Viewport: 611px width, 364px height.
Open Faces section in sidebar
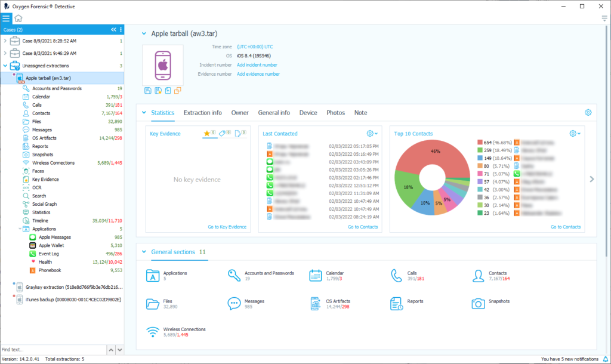[x=38, y=171]
